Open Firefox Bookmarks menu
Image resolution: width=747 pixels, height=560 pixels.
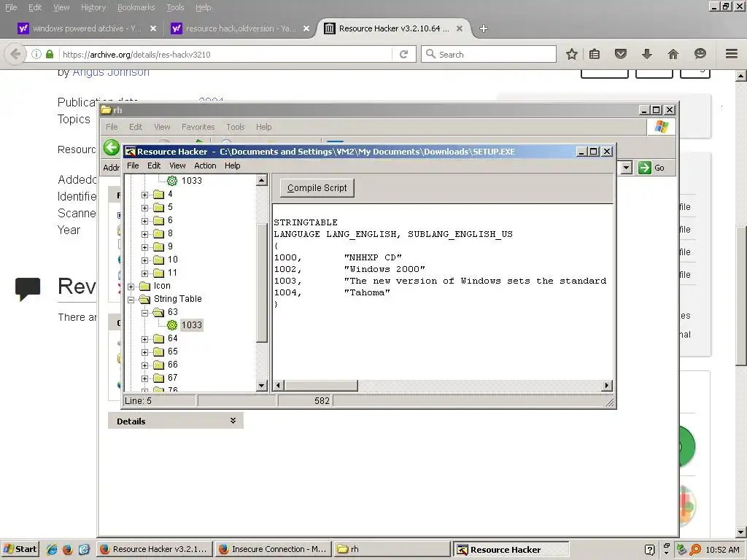click(x=136, y=7)
